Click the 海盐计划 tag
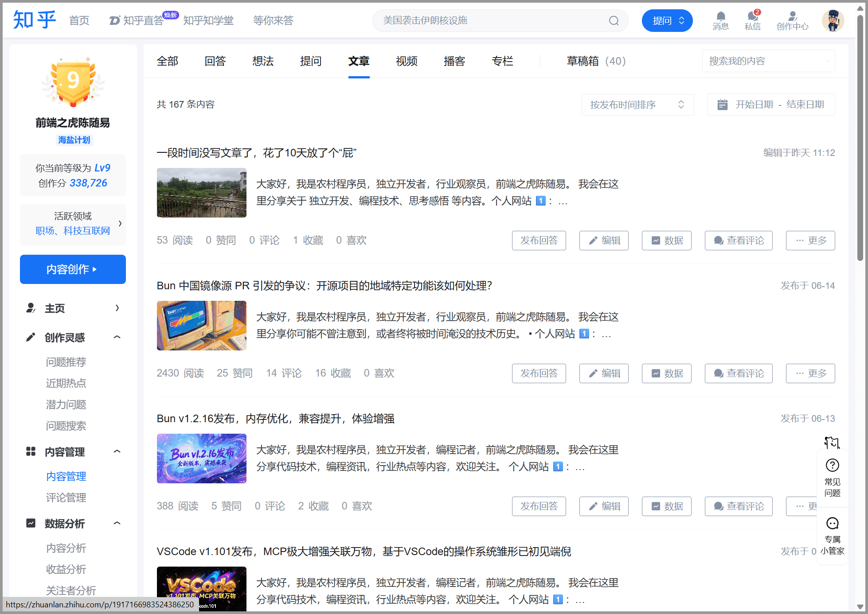 [74, 140]
